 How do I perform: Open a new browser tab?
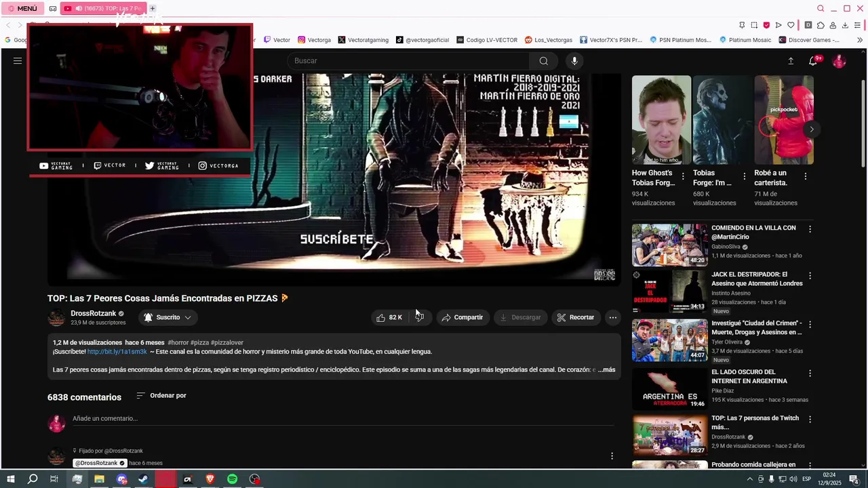tap(153, 8)
